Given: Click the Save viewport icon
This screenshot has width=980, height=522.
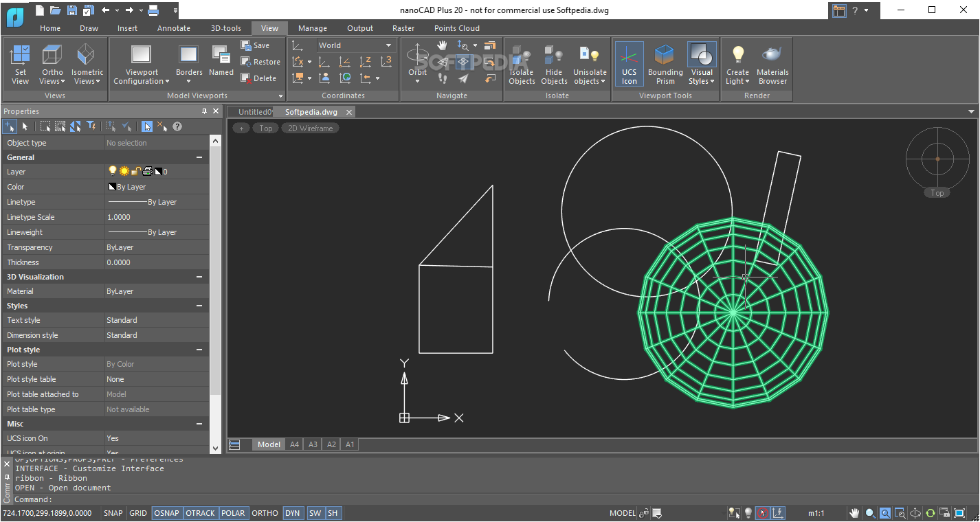Looking at the screenshot, I should click(246, 45).
